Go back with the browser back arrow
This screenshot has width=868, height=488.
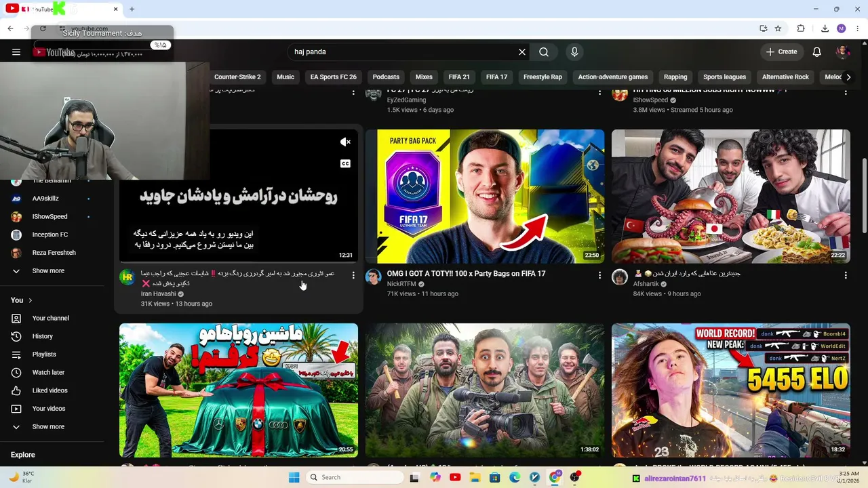click(10, 28)
